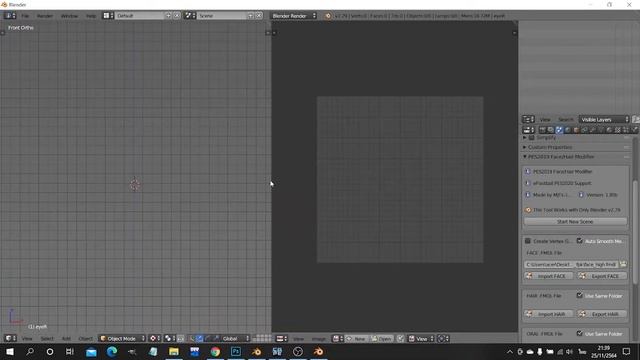Click the 3D view editor type icon
640x360 pixels.
(x=10, y=338)
